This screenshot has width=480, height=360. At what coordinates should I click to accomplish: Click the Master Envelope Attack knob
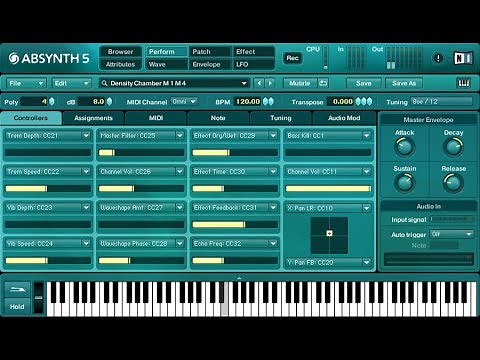(404, 147)
